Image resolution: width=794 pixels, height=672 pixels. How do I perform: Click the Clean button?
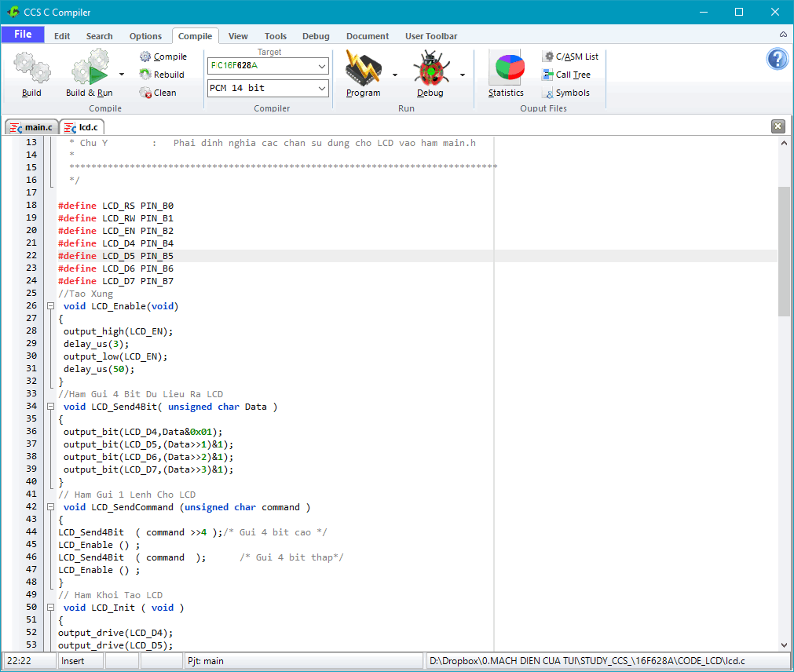[x=158, y=93]
